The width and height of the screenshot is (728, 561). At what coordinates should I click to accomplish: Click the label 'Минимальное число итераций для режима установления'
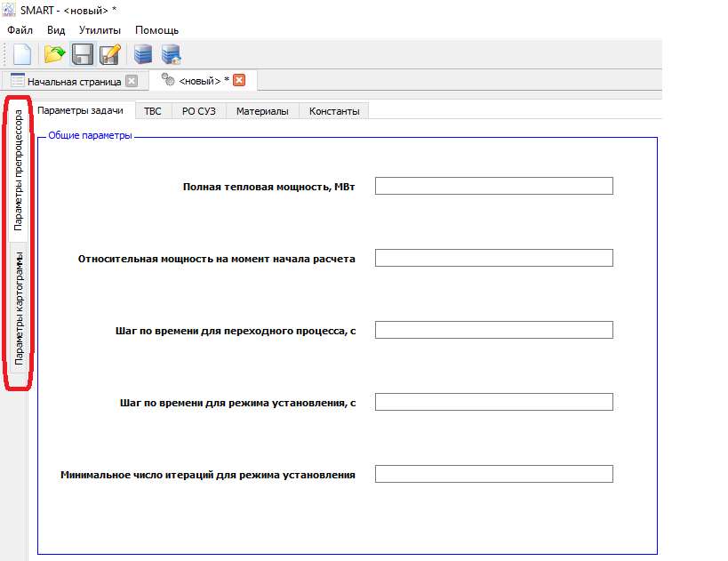(208, 475)
